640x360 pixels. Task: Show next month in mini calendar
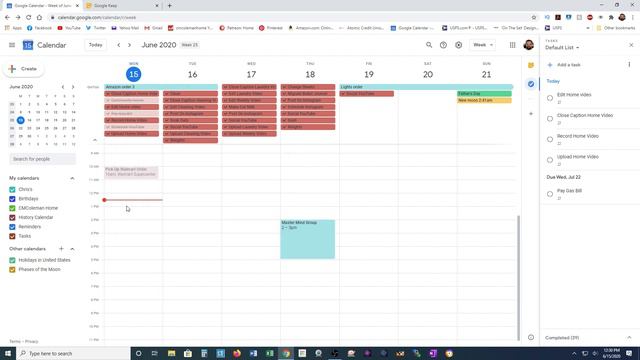click(x=73, y=87)
